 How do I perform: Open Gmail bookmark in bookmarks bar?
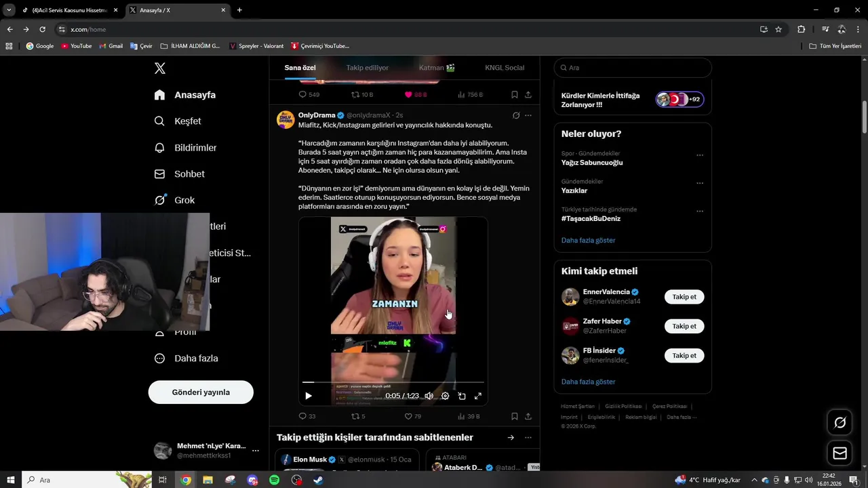pos(111,46)
